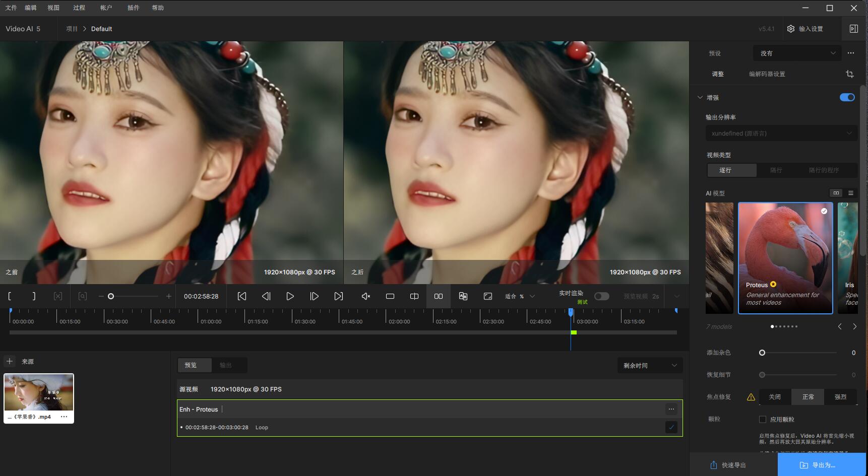Image resolution: width=868 pixels, height=476 pixels.
Task: Go to next AI model page
Action: [x=854, y=326]
